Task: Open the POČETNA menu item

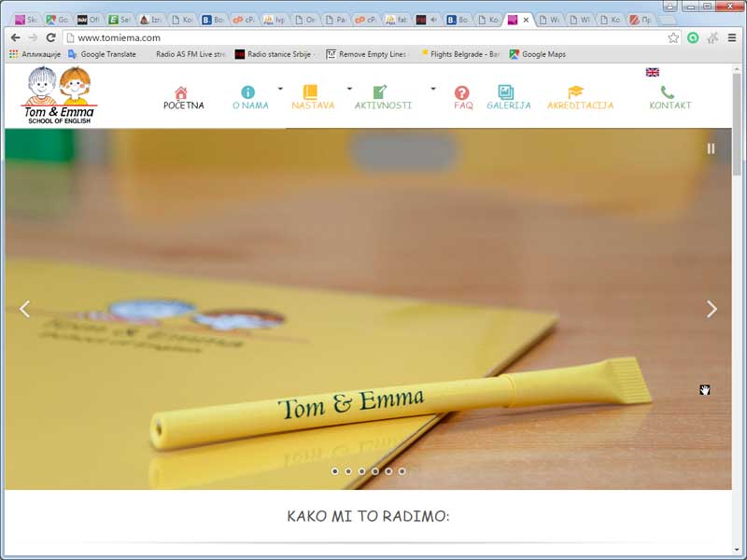Action: pos(183,105)
